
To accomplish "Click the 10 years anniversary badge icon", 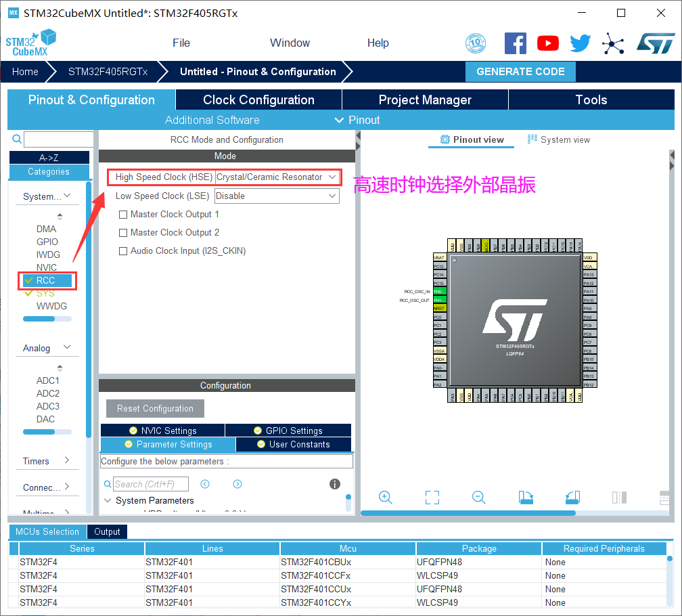I will (x=476, y=43).
